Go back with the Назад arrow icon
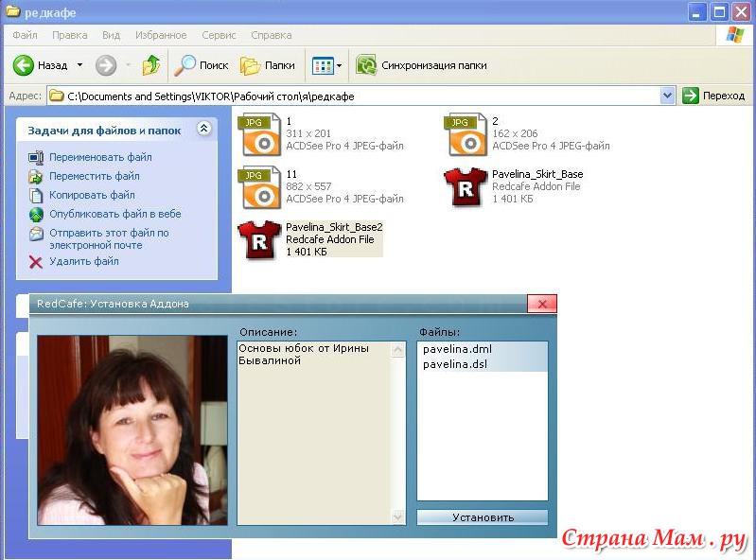Viewport: 756px width, 560px height. tap(23, 65)
